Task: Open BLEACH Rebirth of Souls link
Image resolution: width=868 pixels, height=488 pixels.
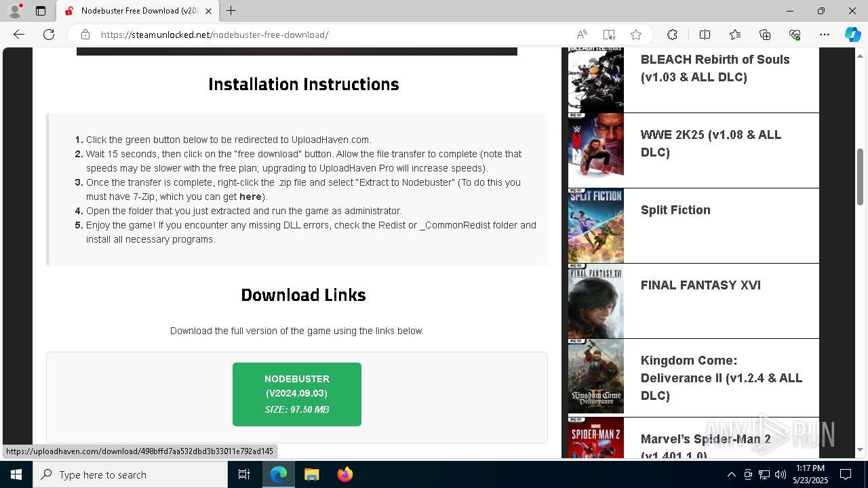Action: click(x=715, y=68)
